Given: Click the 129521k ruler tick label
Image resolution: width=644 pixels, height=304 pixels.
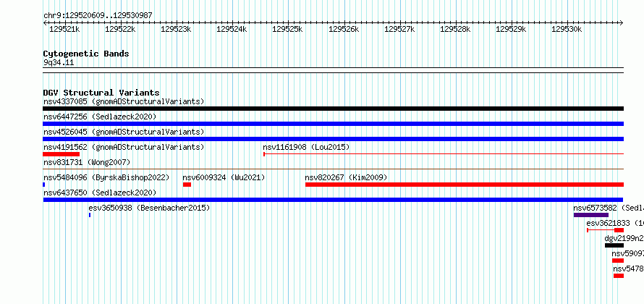Looking at the screenshot, I should pos(64,29).
